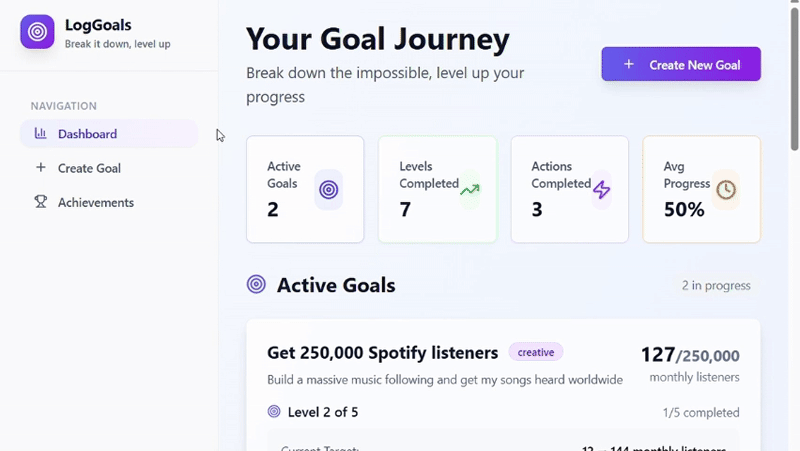Click the creative category tag
Image resolution: width=800 pixels, height=451 pixels.
coord(536,352)
